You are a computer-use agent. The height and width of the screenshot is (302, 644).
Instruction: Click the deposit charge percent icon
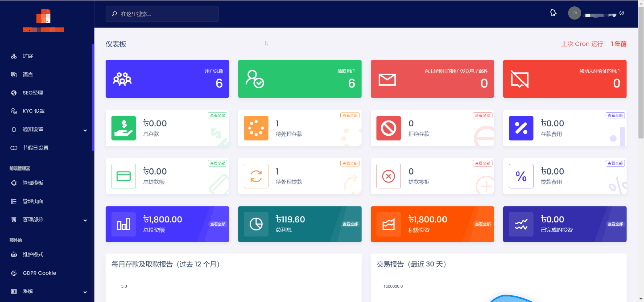[521, 128]
